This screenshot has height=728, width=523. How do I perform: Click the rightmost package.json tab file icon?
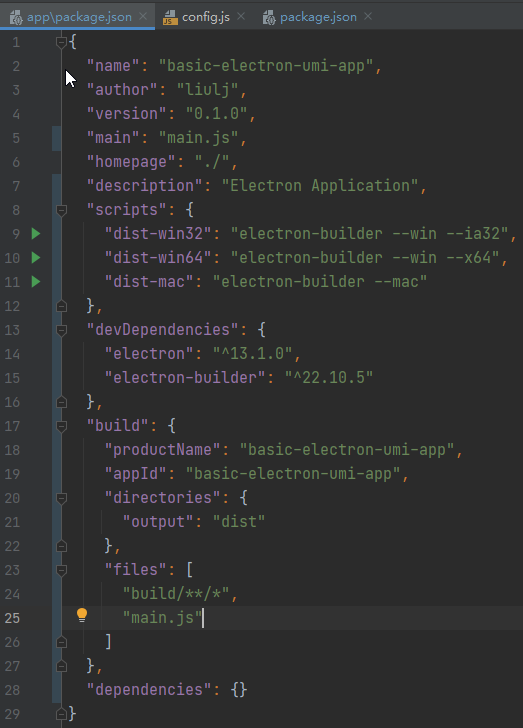tap(269, 18)
